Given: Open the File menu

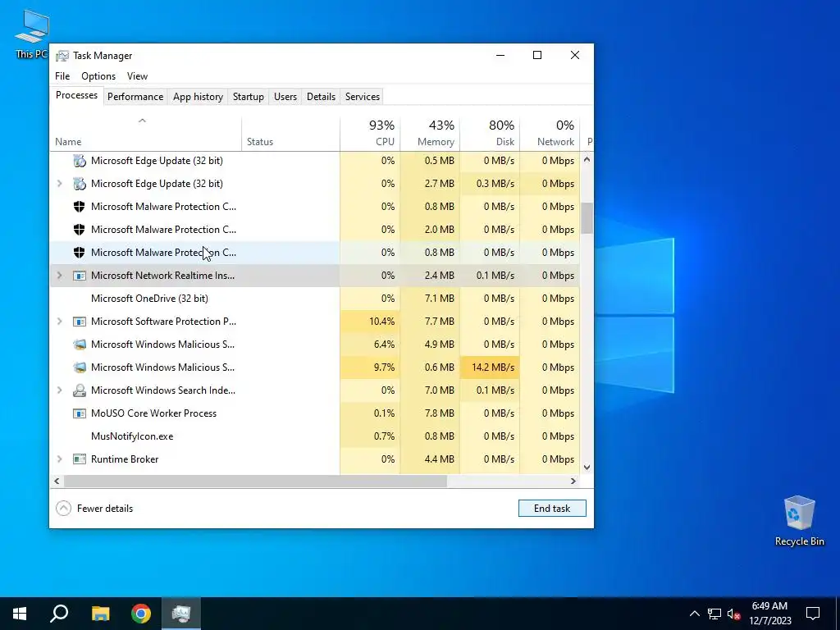Looking at the screenshot, I should coord(62,76).
